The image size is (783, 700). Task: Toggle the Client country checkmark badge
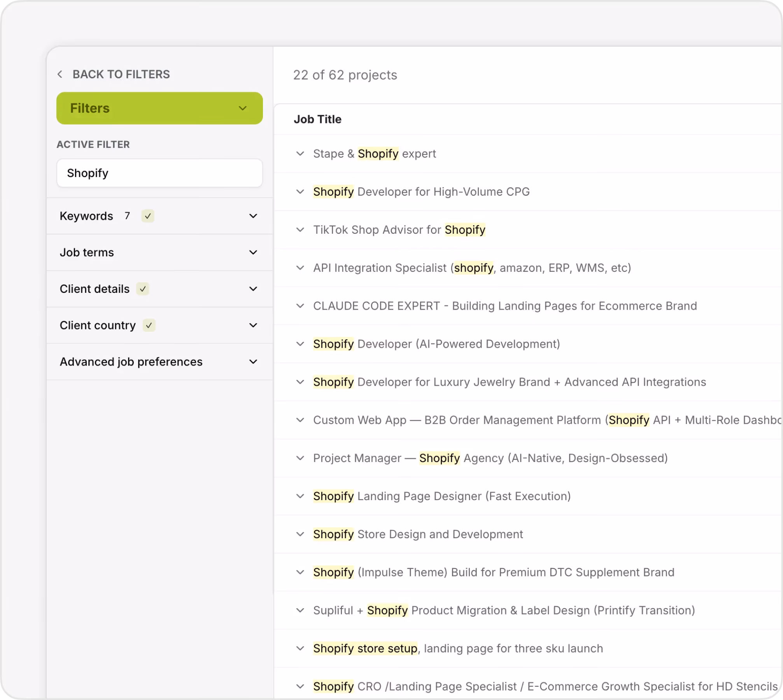149,325
